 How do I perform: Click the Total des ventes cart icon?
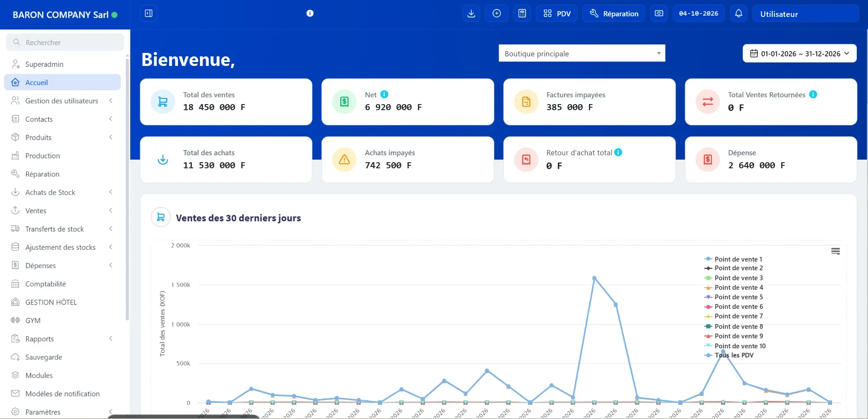pyautogui.click(x=163, y=101)
